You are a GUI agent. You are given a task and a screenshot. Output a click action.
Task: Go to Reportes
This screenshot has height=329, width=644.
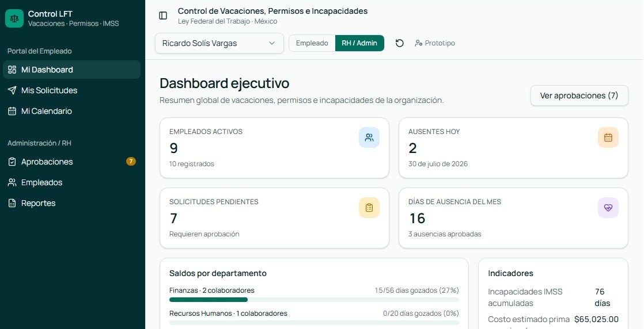pos(72,203)
